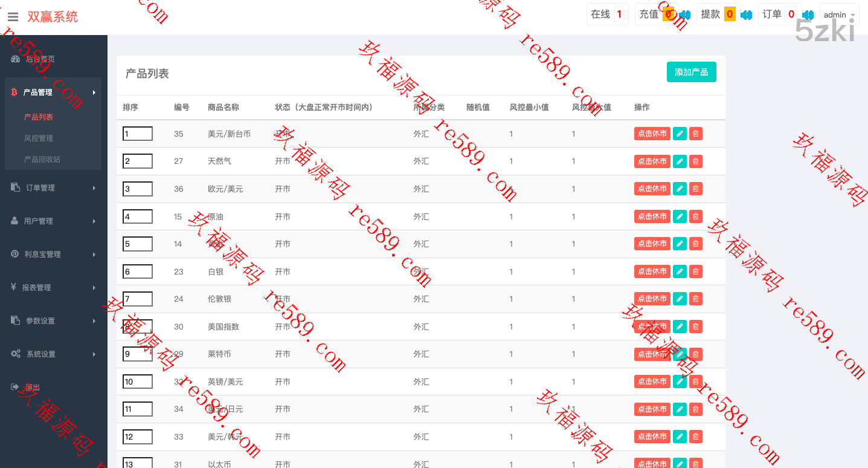The width and height of the screenshot is (868, 468).
Task: Click the 添加产品 button
Action: 691,72
